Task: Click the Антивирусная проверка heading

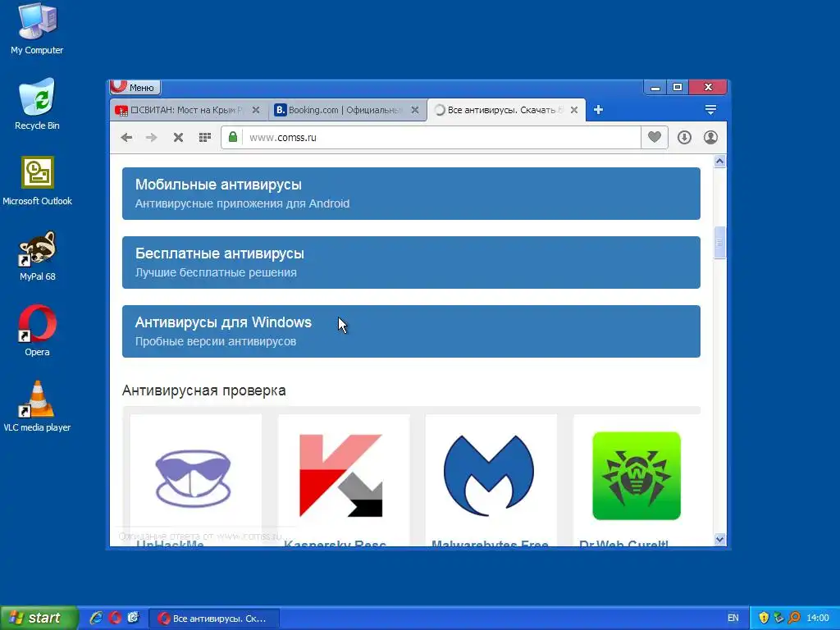Action: (x=203, y=390)
